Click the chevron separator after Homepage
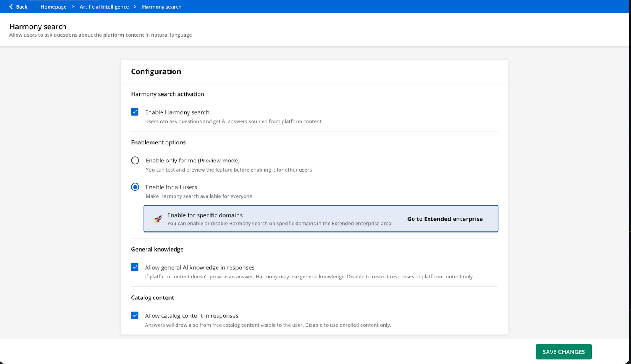This screenshot has height=364, width=631. [73, 7]
